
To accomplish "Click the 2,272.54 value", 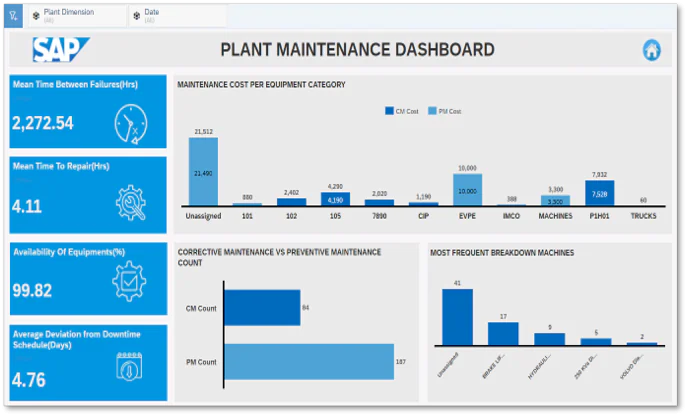I will (x=43, y=123).
